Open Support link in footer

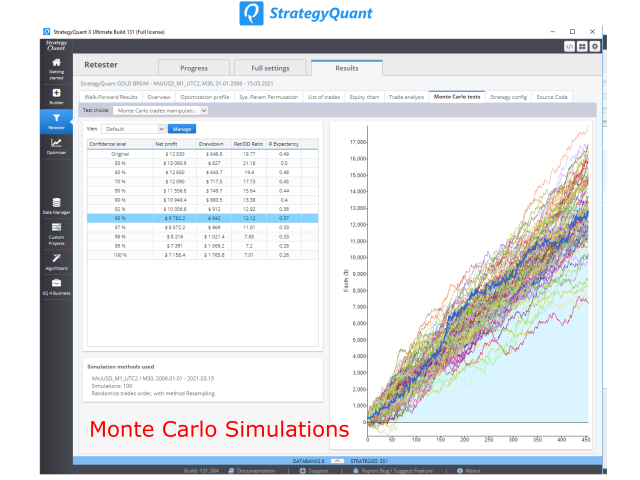[x=318, y=471]
